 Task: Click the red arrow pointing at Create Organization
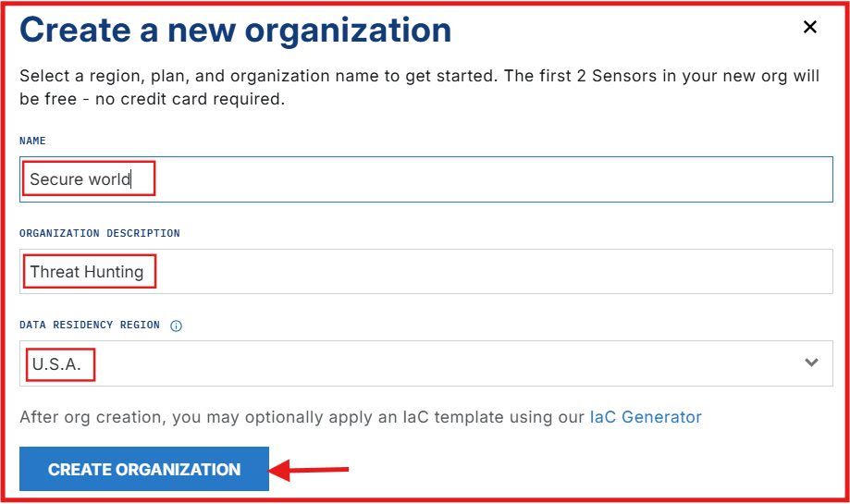point(314,471)
